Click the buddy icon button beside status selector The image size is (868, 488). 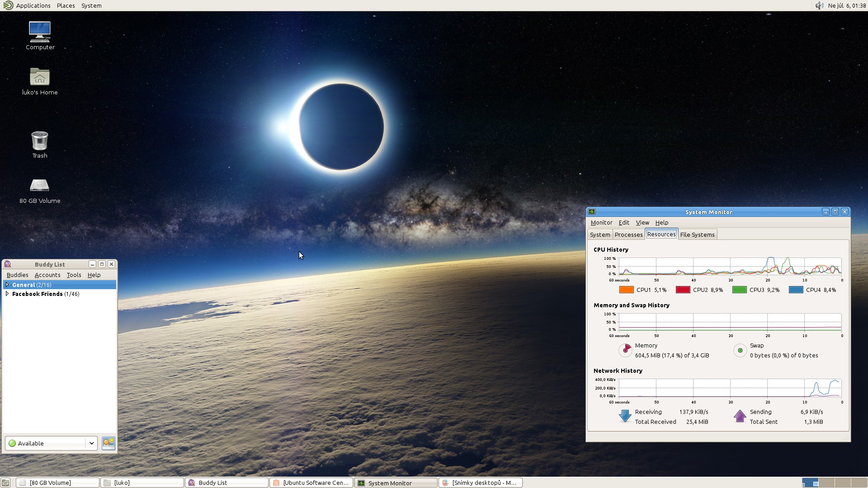point(108,443)
